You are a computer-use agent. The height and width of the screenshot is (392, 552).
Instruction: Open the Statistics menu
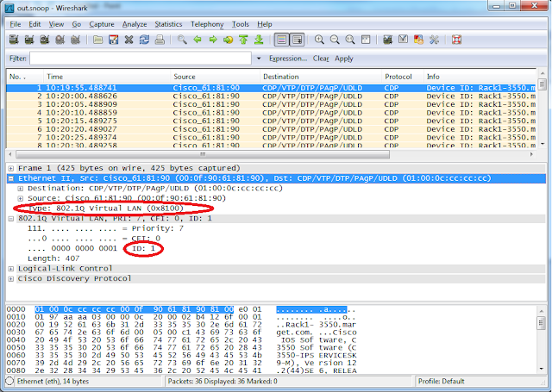click(x=168, y=24)
